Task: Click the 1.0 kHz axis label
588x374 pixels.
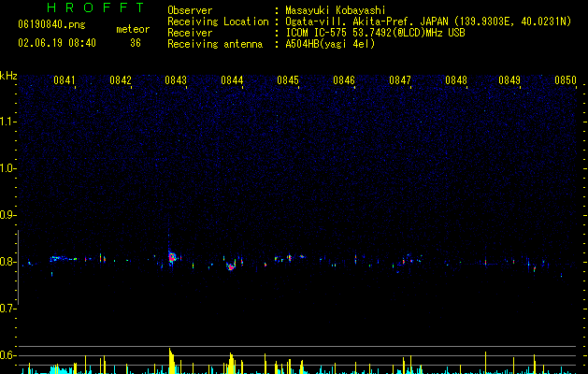Action: tap(8, 168)
